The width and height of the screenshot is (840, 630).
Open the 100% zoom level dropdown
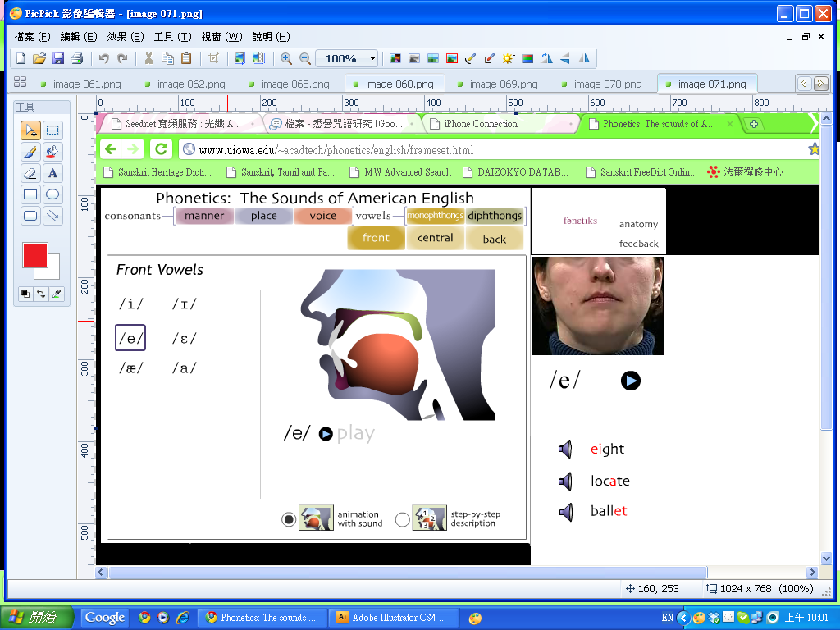point(372,59)
